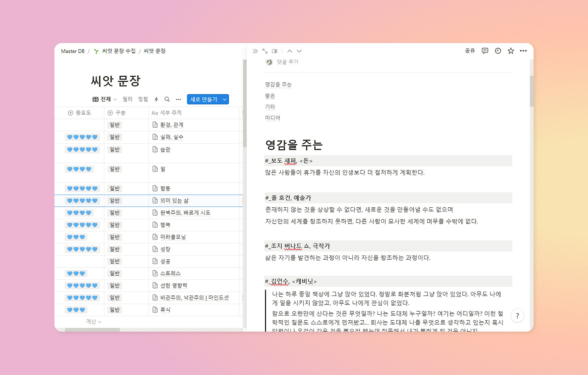Click the table horizontal scrollbar
Screen dimensions: 588x375
click(92, 330)
